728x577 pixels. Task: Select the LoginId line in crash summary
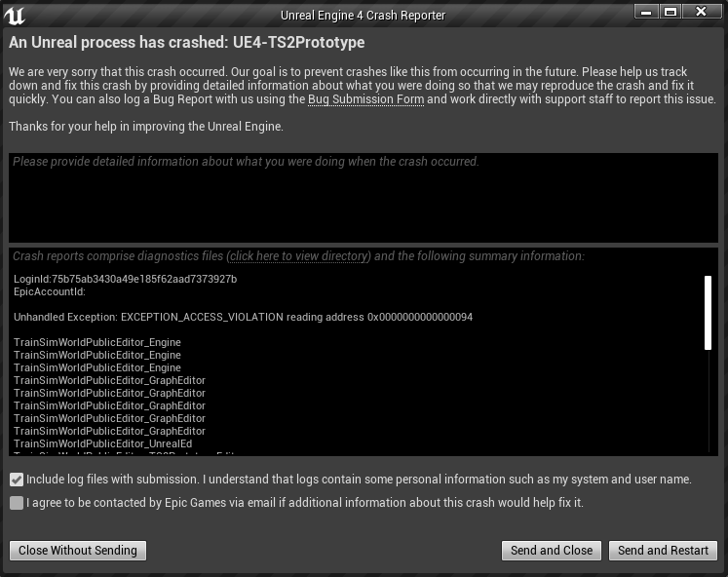tap(125, 280)
